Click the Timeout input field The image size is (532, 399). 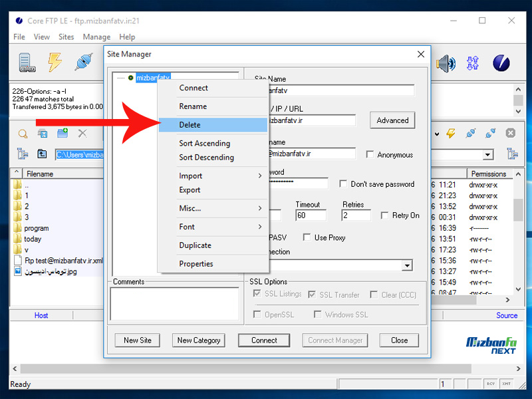point(311,215)
